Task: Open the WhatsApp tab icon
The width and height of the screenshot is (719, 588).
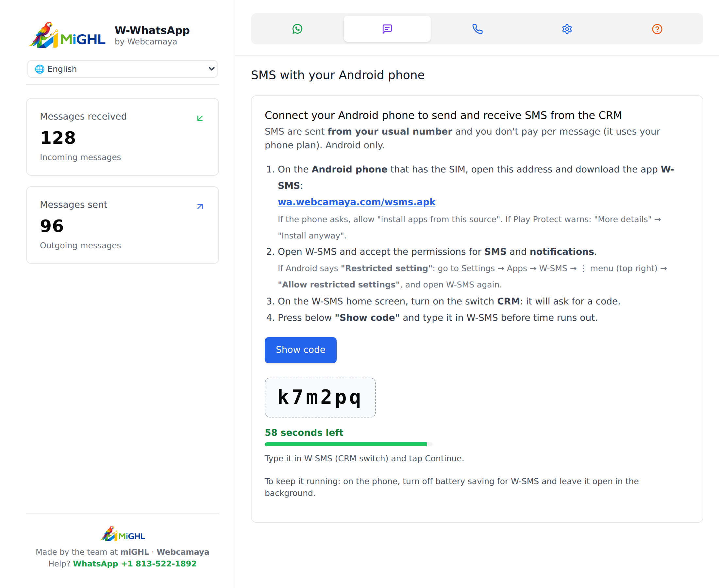Action: [x=297, y=29]
